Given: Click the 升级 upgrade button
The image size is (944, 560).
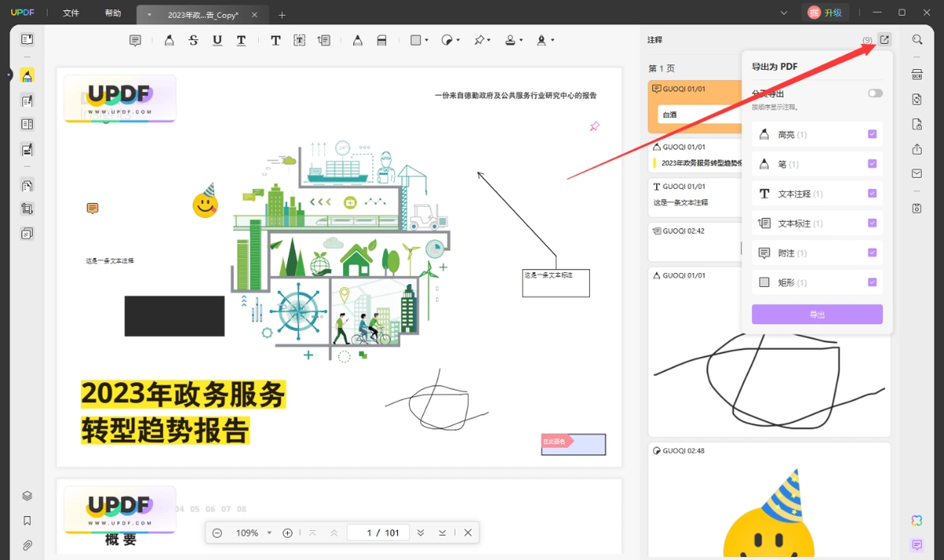Looking at the screenshot, I should [826, 13].
